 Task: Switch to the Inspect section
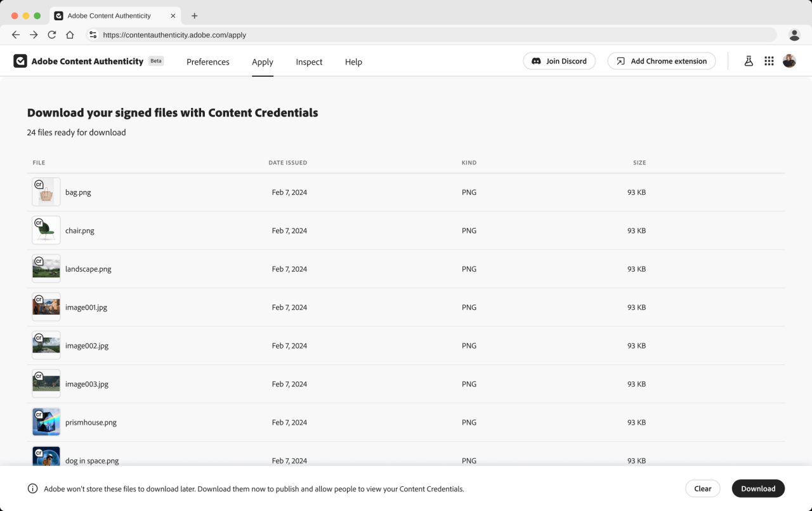point(309,62)
